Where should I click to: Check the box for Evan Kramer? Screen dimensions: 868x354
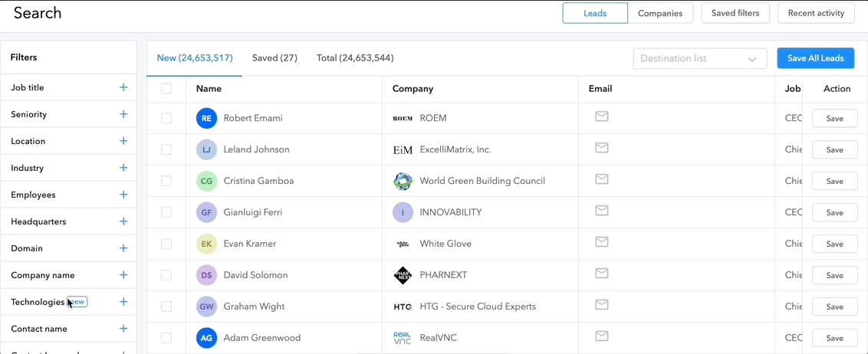click(x=166, y=244)
